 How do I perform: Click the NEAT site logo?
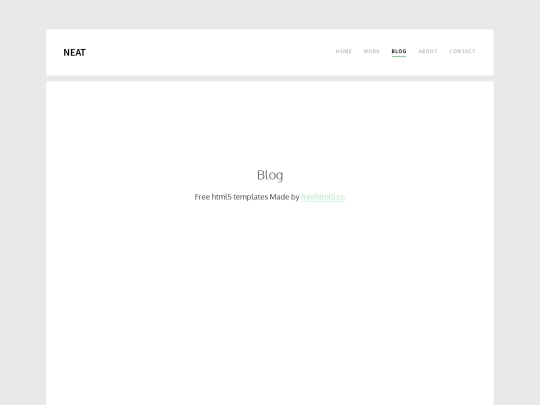pos(74,52)
